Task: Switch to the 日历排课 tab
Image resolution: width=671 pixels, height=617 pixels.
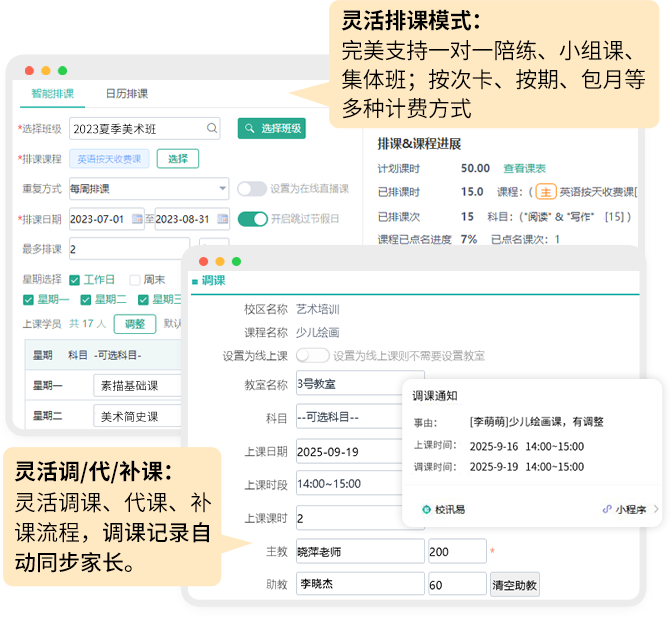Action: [127, 94]
